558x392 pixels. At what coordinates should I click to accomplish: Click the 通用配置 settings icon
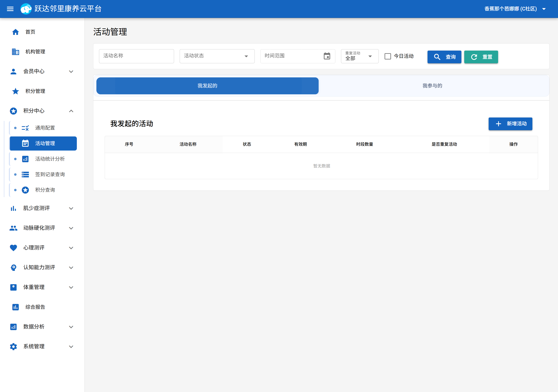coord(25,128)
